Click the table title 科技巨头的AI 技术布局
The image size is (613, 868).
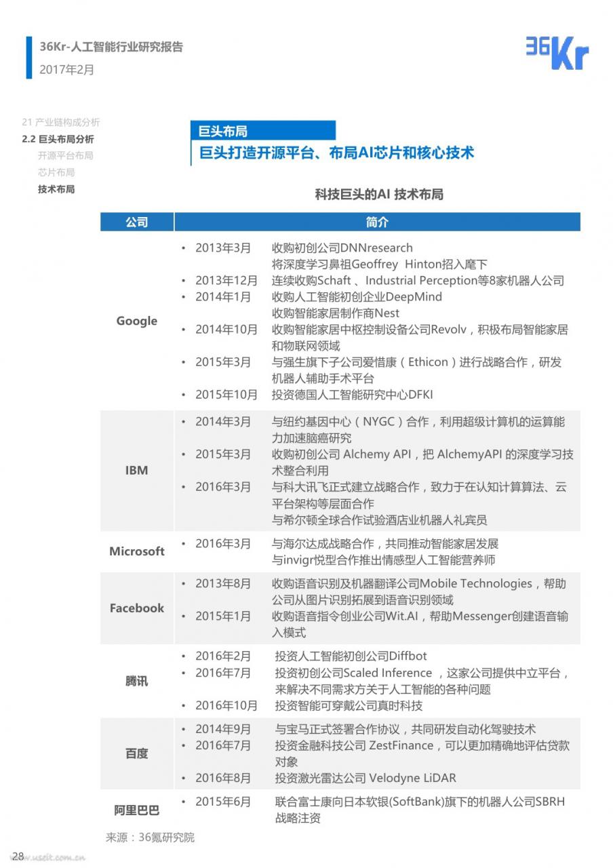click(x=379, y=195)
